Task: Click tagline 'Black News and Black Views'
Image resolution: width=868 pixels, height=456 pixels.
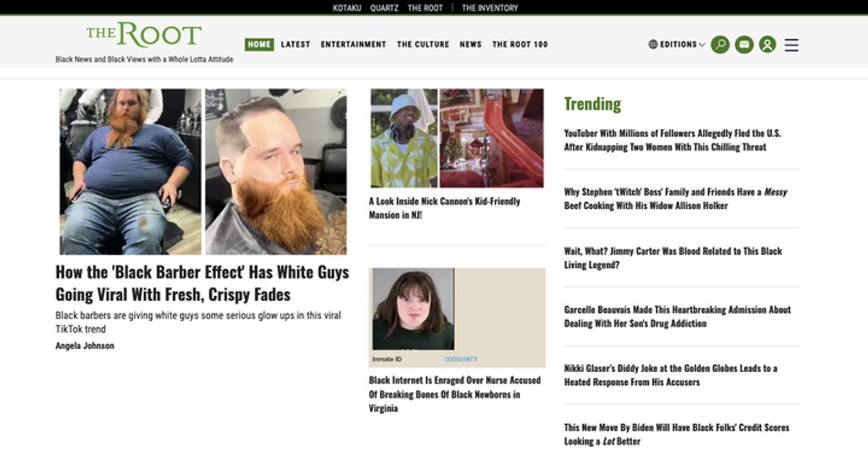Action: (145, 59)
